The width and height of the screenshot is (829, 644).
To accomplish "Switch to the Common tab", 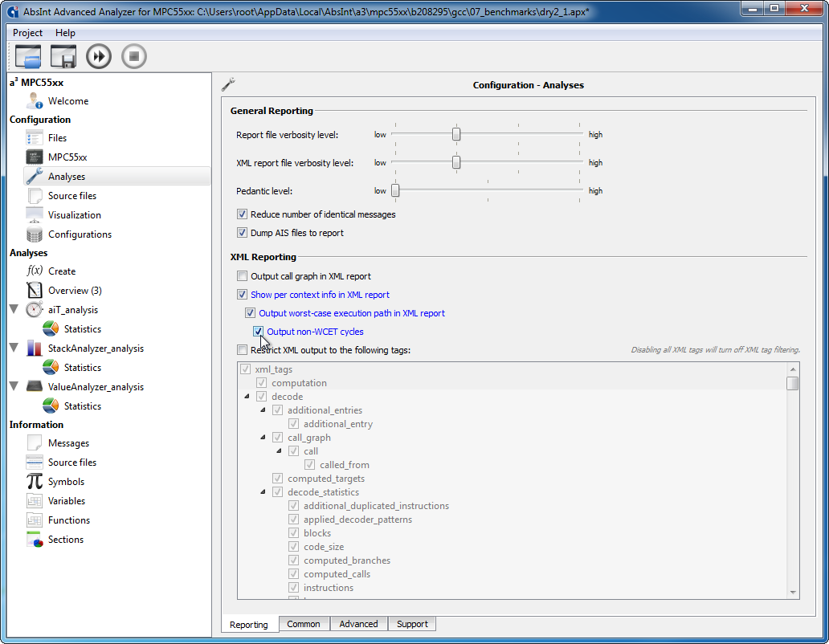I will click(304, 624).
